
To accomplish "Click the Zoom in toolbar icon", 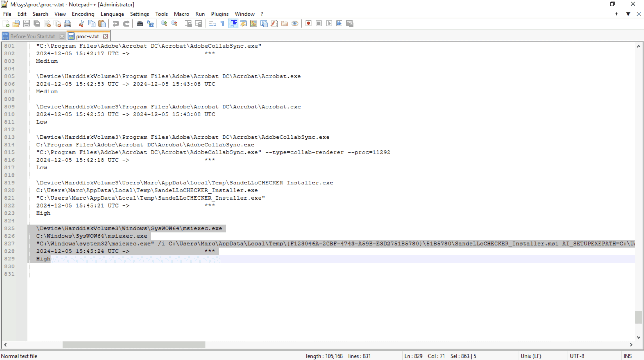I will [x=164, y=23].
